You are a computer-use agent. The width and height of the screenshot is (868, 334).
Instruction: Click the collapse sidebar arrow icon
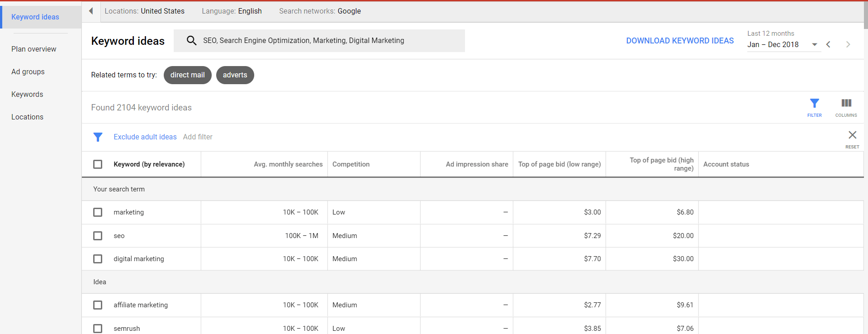(91, 11)
